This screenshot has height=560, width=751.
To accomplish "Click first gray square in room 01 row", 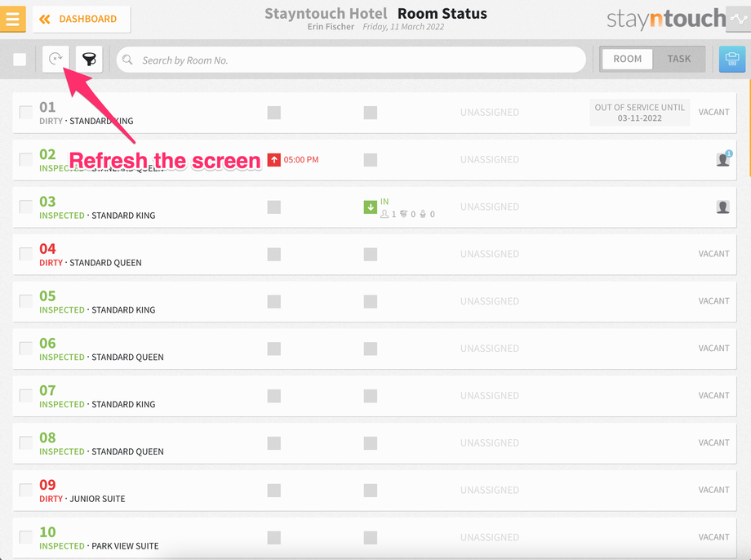I will coord(274,113).
